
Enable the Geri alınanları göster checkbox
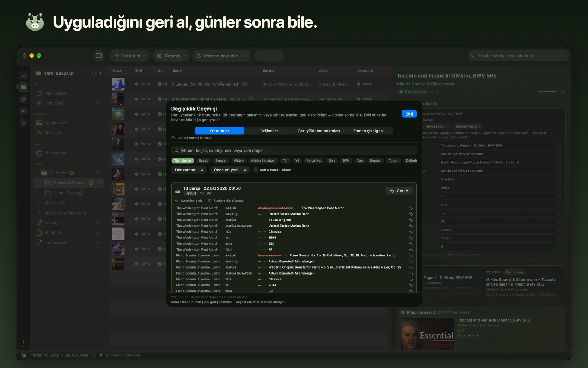coord(256,170)
